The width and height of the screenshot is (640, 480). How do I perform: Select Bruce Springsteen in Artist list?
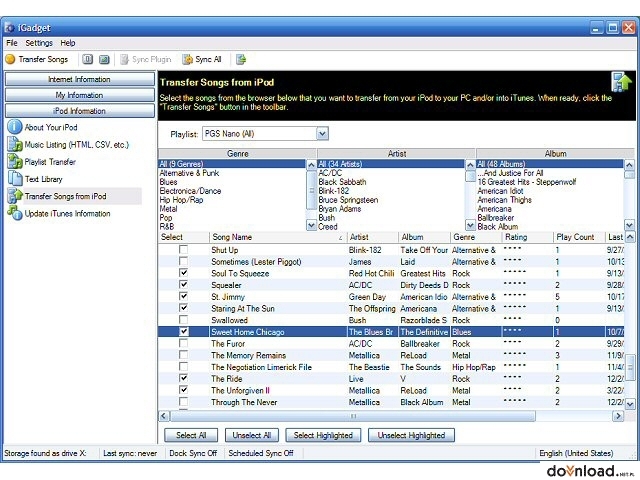click(348, 200)
